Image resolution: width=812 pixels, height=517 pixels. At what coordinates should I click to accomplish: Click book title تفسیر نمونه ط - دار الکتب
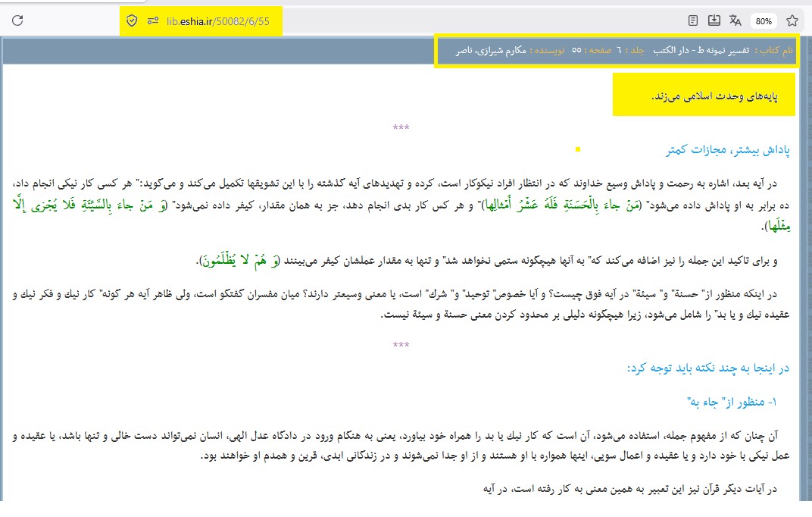click(x=701, y=50)
